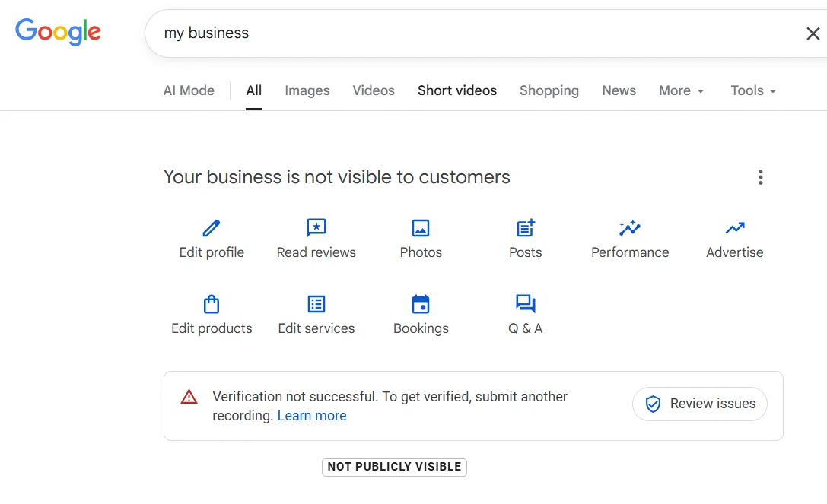Screen dimensions: 827x504
Task: Select the Short videos tab
Action: (456, 90)
